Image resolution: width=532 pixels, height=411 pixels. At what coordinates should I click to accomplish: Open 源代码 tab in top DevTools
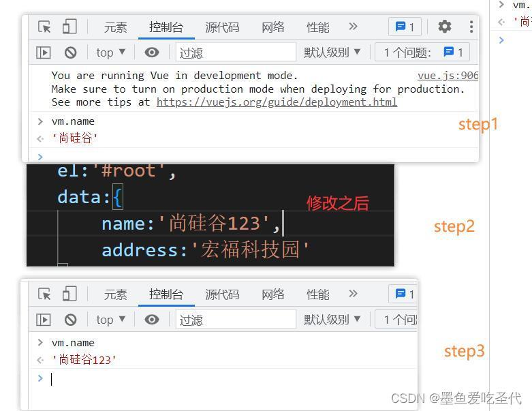(x=222, y=27)
